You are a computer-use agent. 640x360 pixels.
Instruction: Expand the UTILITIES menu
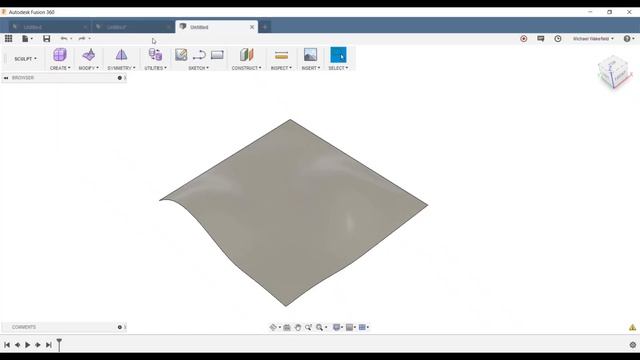pos(156,68)
